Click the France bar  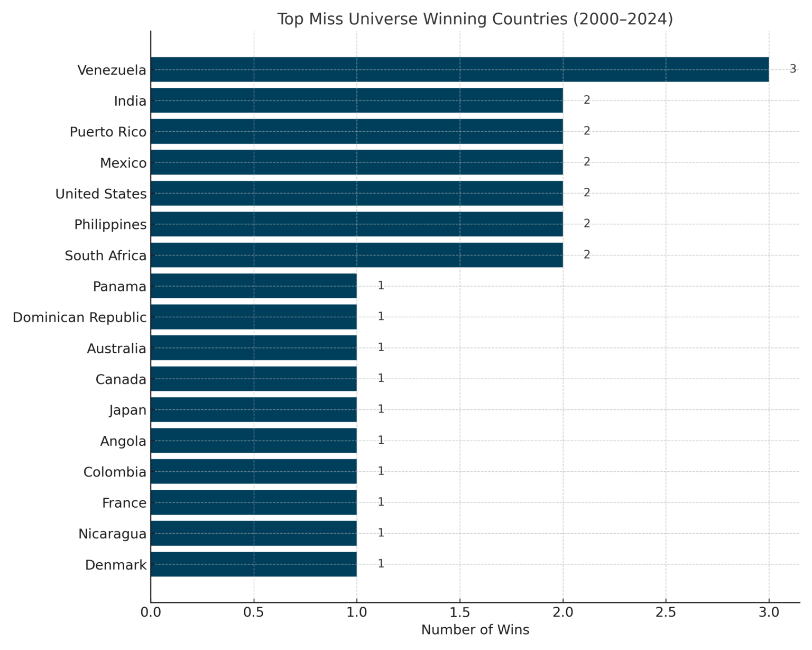pos(254,502)
